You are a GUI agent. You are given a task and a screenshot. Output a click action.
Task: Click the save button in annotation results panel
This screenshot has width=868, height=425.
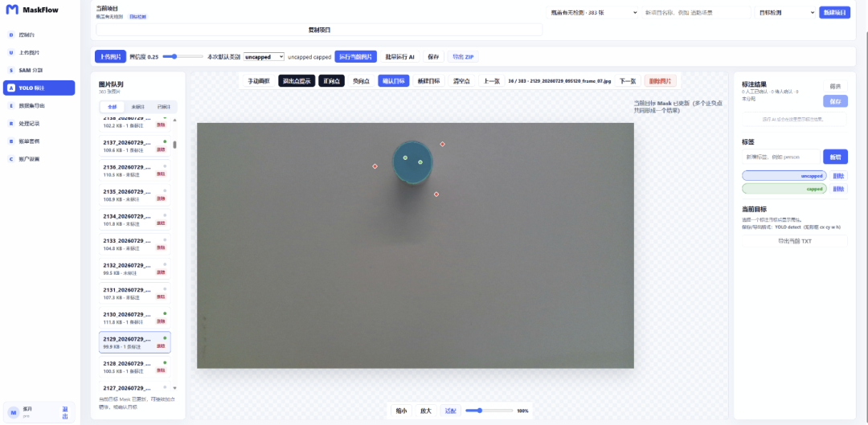[x=835, y=101]
